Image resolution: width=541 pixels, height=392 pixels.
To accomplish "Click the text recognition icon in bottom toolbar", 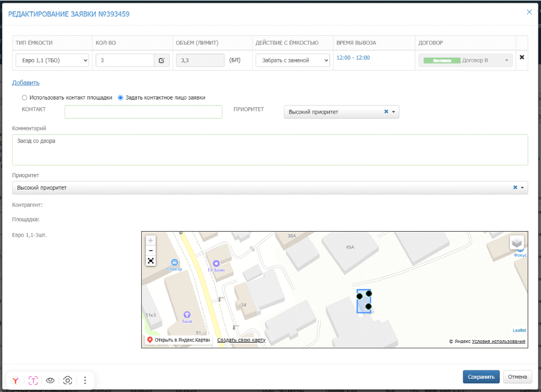I will click(x=33, y=381).
